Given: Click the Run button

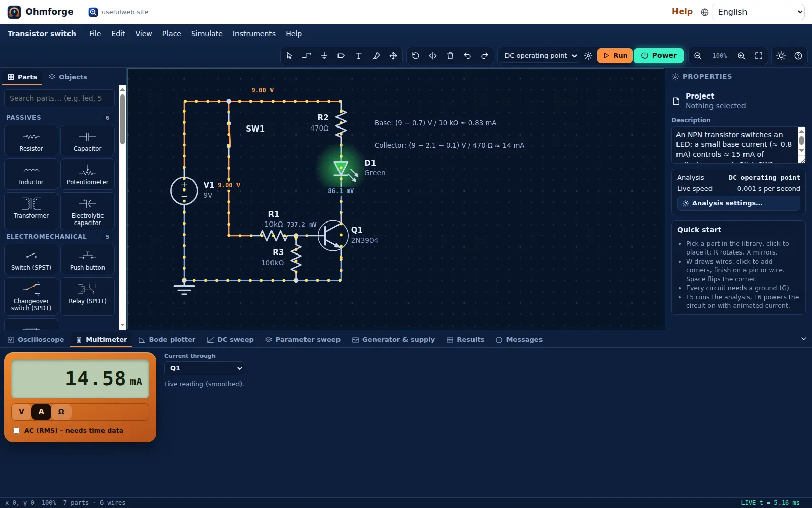Looking at the screenshot, I should pos(615,56).
